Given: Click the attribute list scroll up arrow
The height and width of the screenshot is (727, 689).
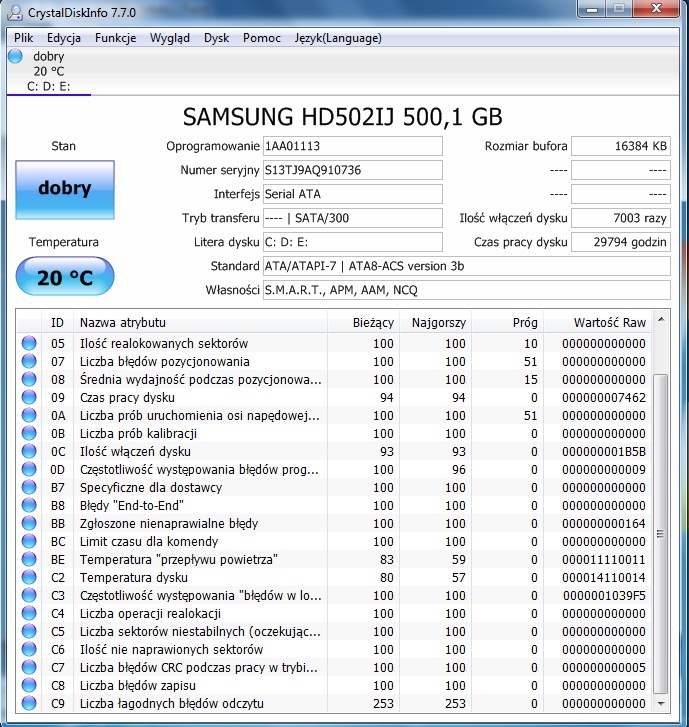Looking at the screenshot, I should click(x=661, y=319).
